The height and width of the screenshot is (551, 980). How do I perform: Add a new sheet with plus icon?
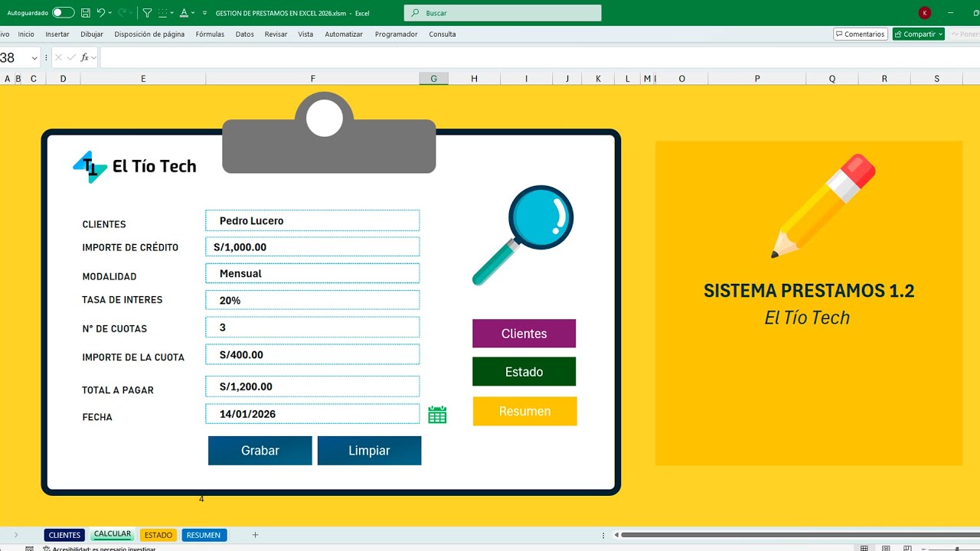tap(256, 535)
